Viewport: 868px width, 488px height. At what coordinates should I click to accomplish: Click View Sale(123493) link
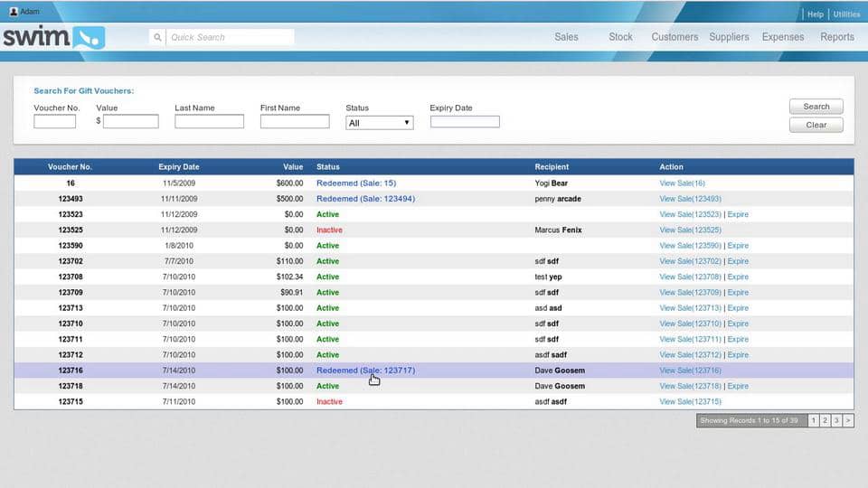690,199
